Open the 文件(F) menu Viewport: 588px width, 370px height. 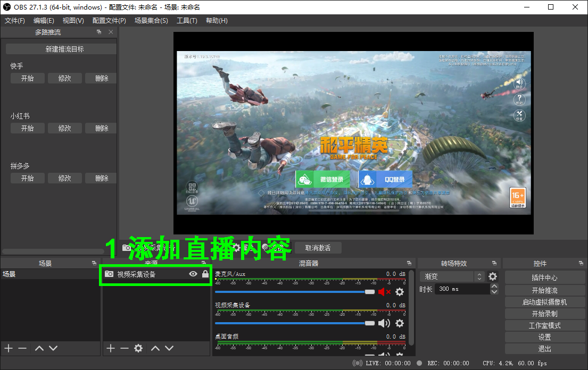tap(14, 21)
